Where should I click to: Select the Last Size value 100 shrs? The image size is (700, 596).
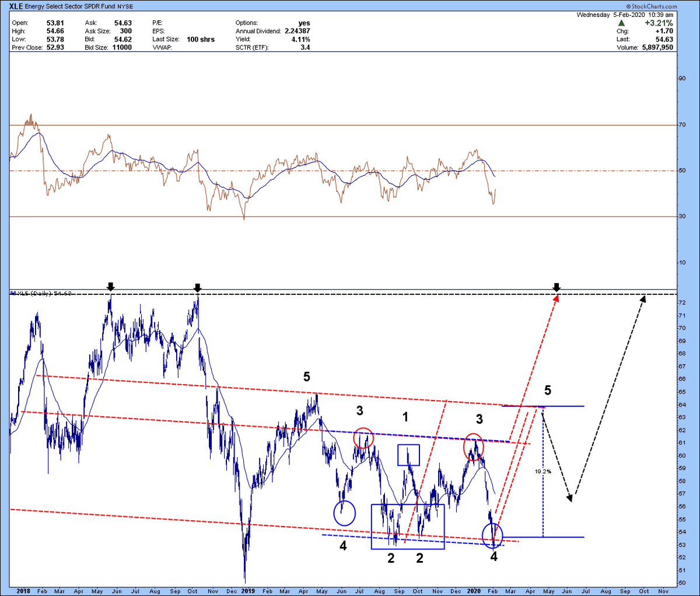[x=201, y=40]
